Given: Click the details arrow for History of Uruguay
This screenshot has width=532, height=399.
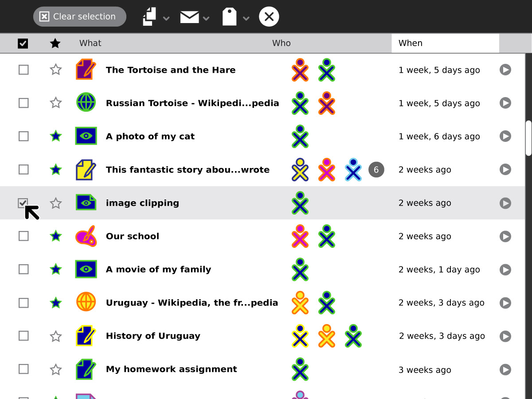Looking at the screenshot, I should pyautogui.click(x=505, y=336).
